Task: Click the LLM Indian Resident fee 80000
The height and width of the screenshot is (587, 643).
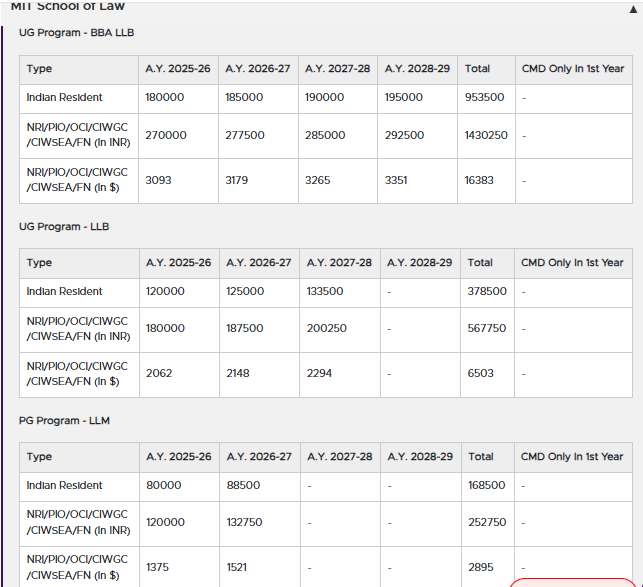Action: (x=164, y=486)
